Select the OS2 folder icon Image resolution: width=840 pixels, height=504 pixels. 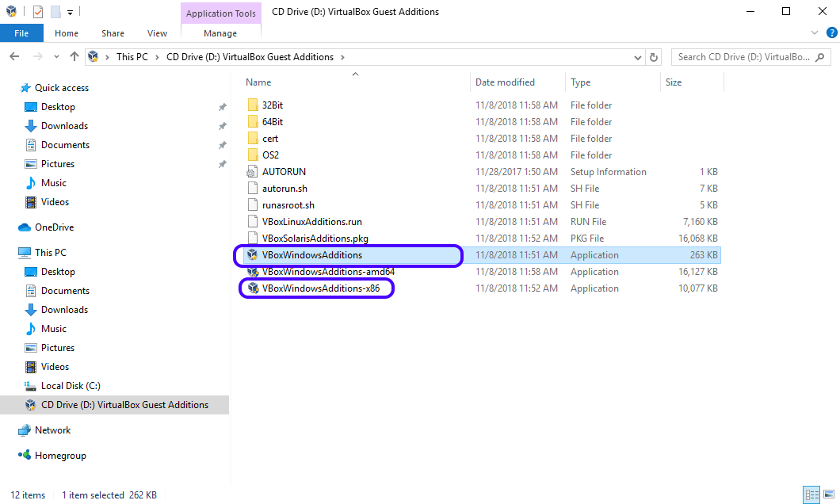pyautogui.click(x=253, y=155)
